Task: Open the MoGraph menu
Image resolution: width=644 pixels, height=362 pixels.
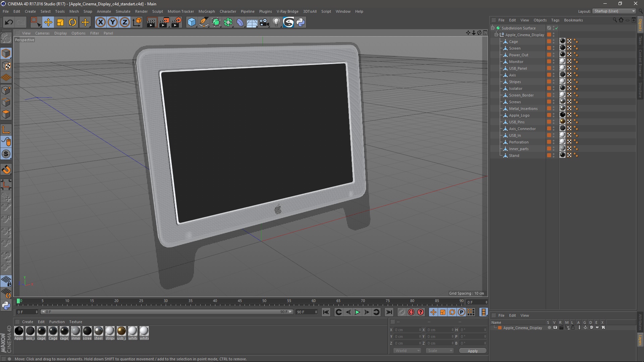Action: pyautogui.click(x=207, y=11)
